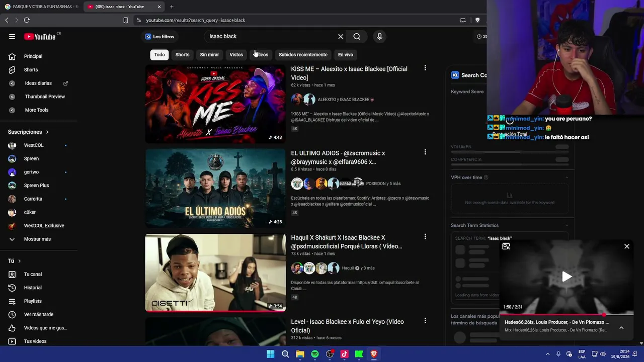Expand the miniplayer back to watch page
This screenshot has height=362, width=644.
coord(506,246)
